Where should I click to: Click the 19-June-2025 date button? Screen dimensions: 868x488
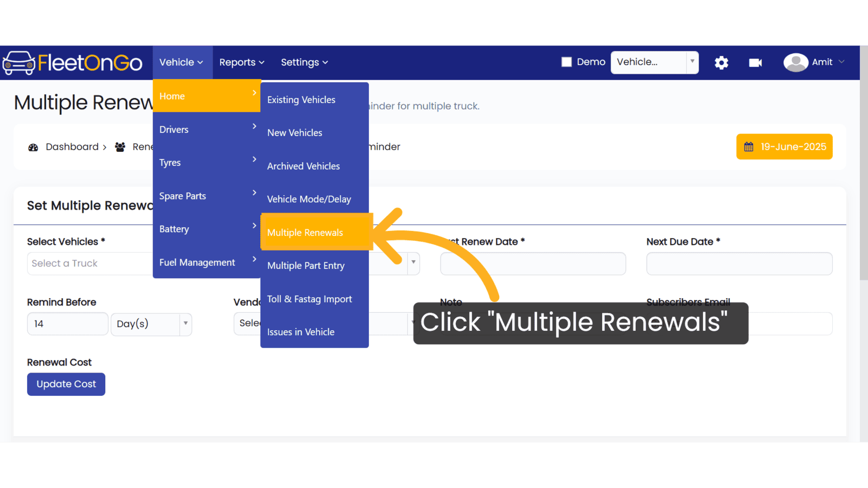[784, 146]
